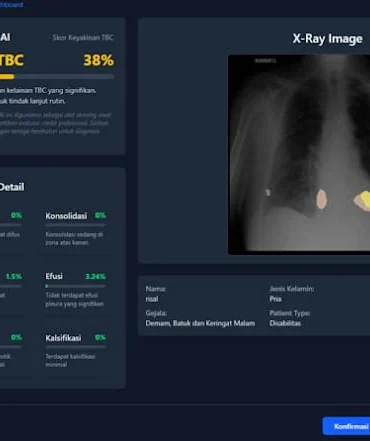Select the Kalsifikasi label
This screenshot has width=370, height=441.
63,338
